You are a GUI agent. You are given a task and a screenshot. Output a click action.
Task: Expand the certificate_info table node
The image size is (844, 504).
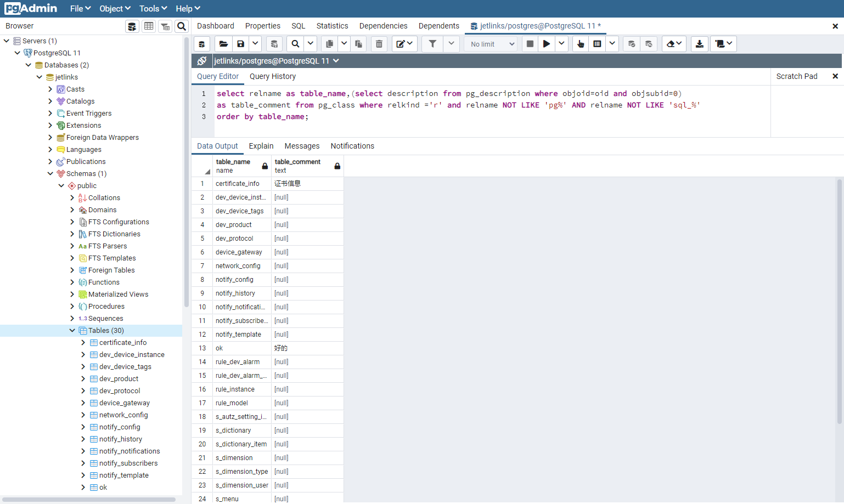tap(83, 342)
